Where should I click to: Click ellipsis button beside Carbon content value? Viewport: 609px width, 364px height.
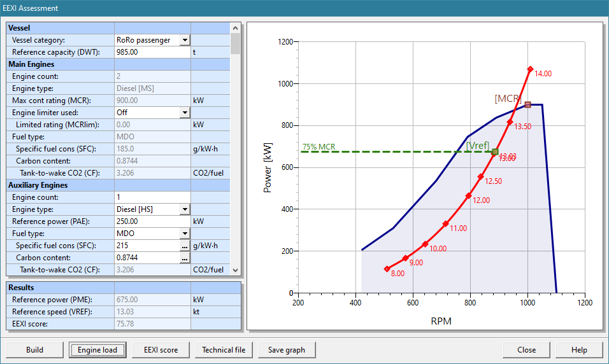point(185,258)
